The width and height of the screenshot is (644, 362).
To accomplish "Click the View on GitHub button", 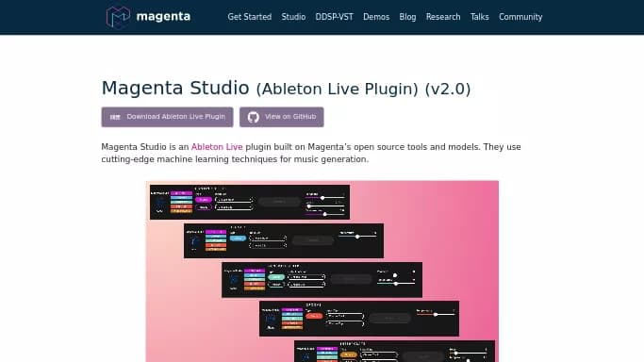I will (281, 117).
